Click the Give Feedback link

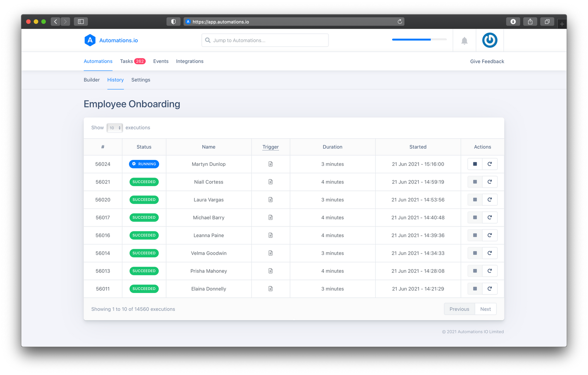pyautogui.click(x=487, y=61)
